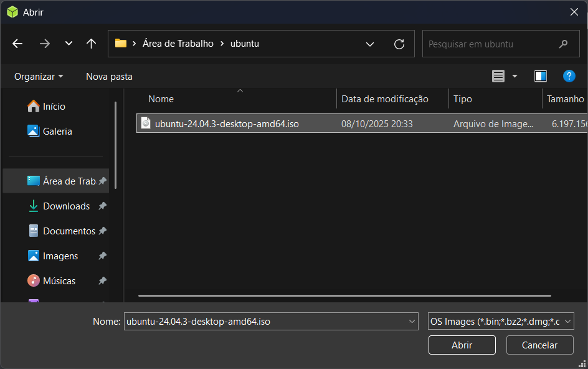Go to Downloads in the sidebar
Screen dimensions: 588x369
[x=66, y=206]
